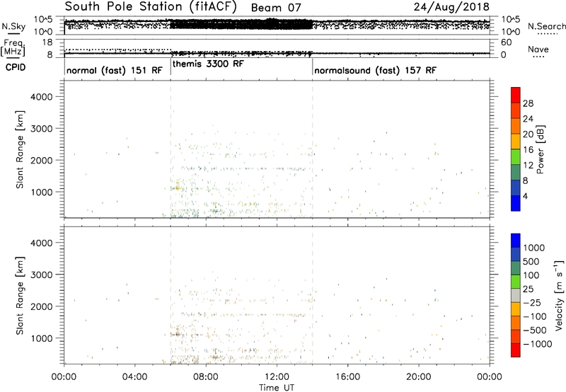Click the '08:00' time axis tick label
Viewport: 566px width, 392px height.
coord(206,377)
